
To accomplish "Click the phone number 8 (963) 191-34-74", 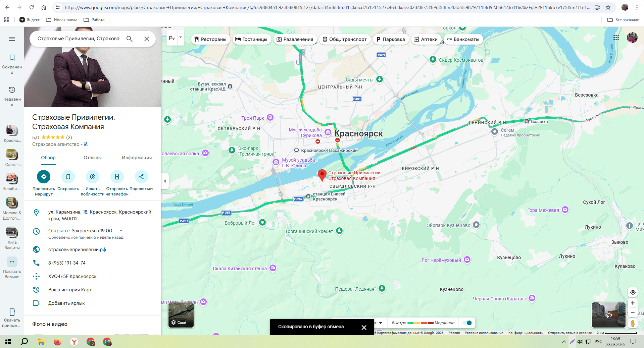I will [67, 263].
